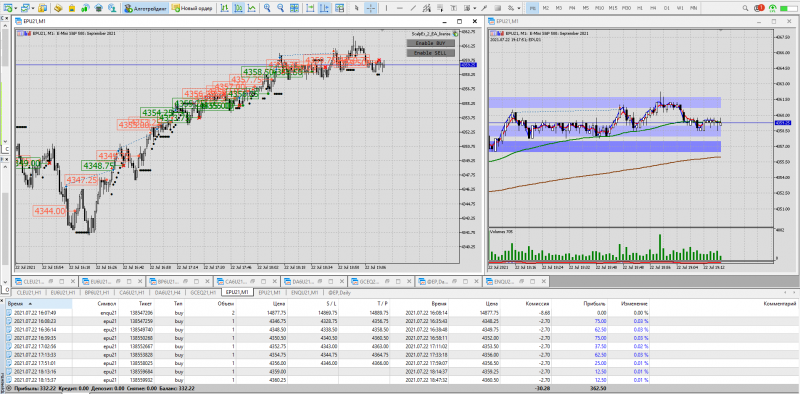The height and width of the screenshot is (394, 800).
Task: Toggle the Алготрейдинг button
Action: coord(146,8)
